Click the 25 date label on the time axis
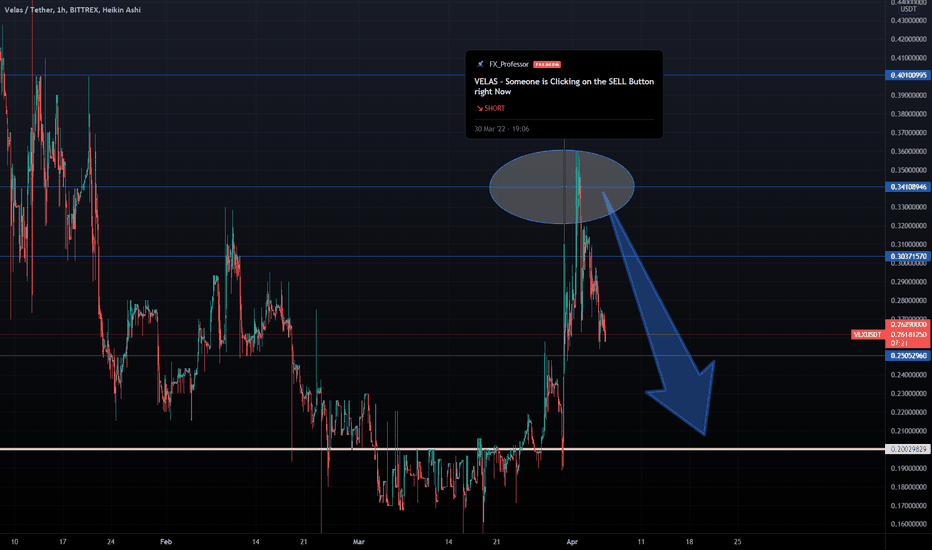 pos(738,542)
